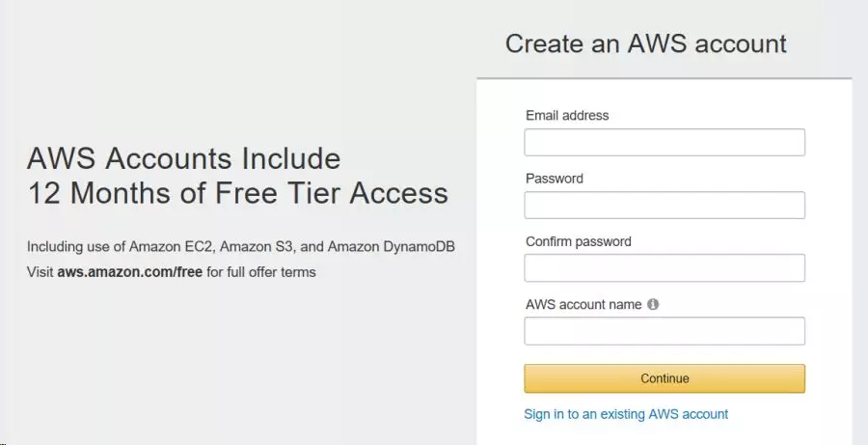Click the Confirm password field label
The width and height of the screenshot is (868, 445).
pos(579,241)
